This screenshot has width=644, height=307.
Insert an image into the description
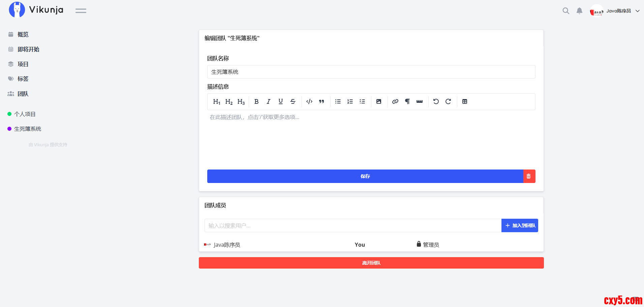[x=379, y=101]
